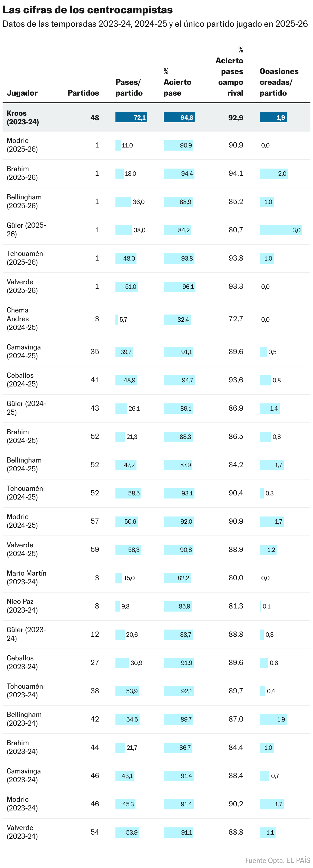Click the 59 matches value for Valverde (2024-25)

click(x=95, y=550)
